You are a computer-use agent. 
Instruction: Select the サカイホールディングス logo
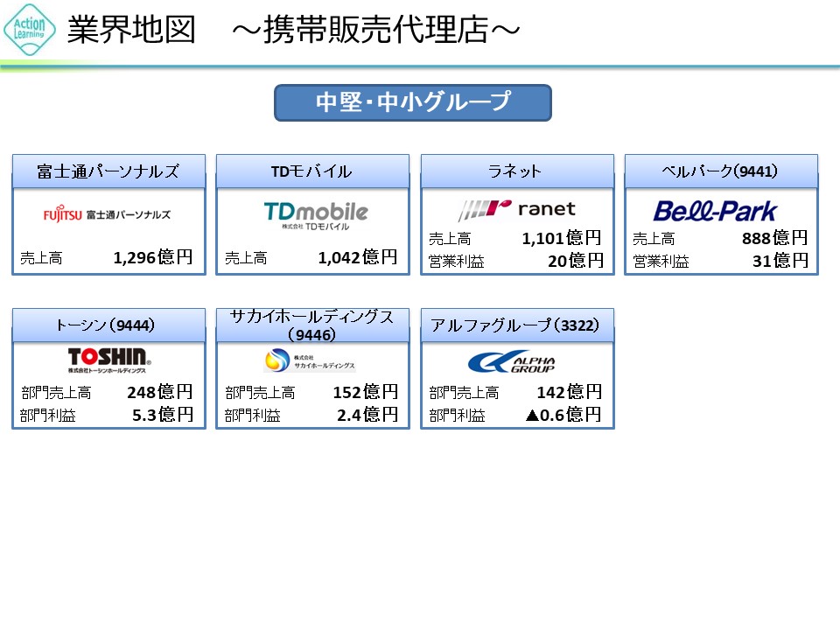pos(309,361)
